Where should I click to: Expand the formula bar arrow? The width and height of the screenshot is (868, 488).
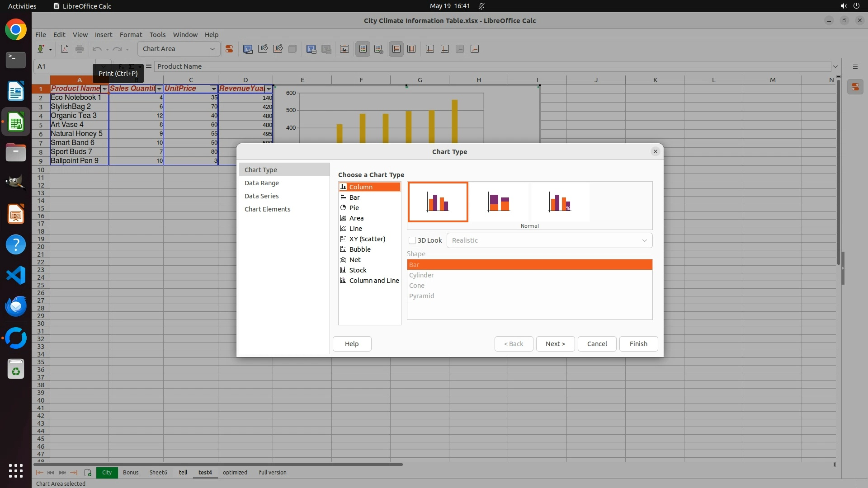click(835, 66)
